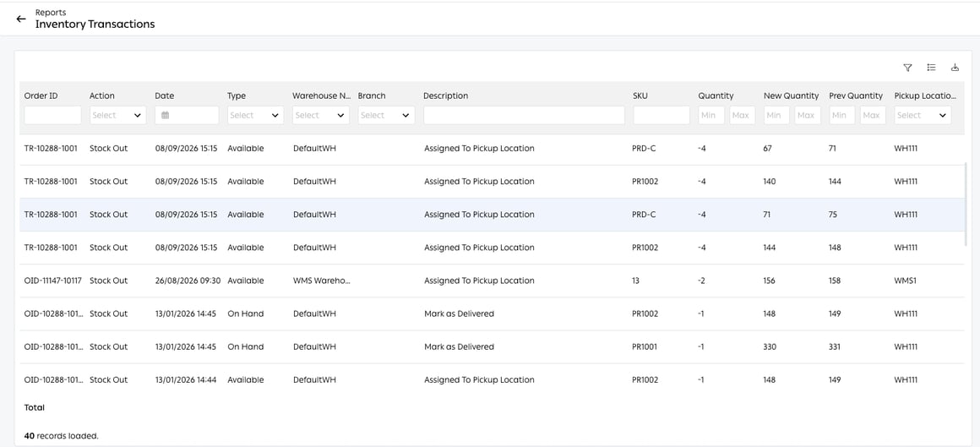Click the PR1001 SKU cell
Viewport: 980px width, 447px height.
(645, 347)
